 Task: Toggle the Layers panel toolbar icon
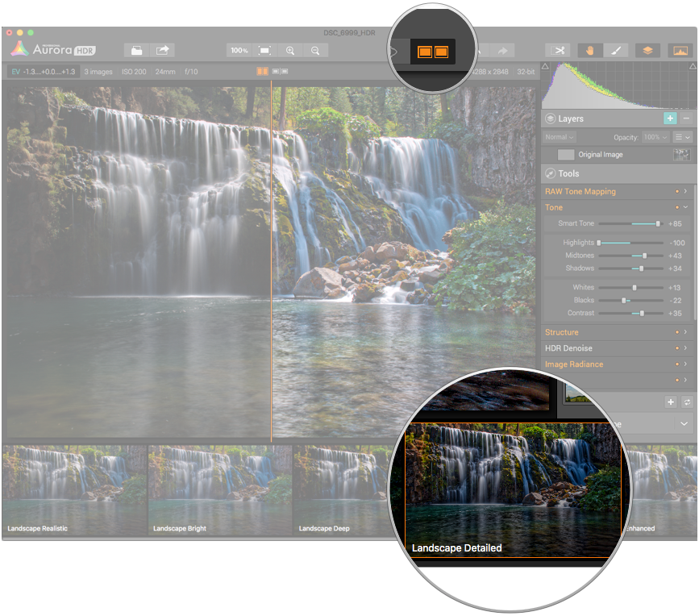pyautogui.click(x=647, y=50)
